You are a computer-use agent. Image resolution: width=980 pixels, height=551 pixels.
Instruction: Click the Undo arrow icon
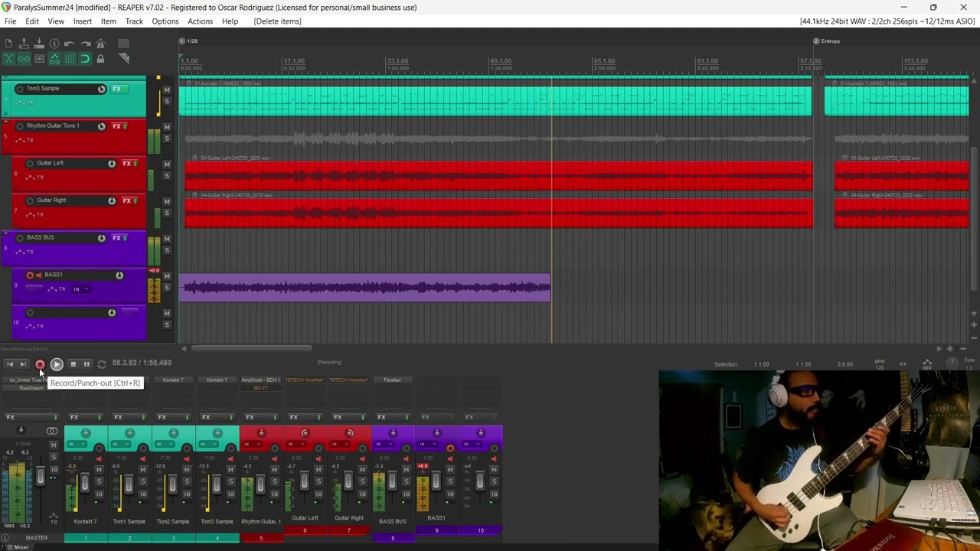coord(70,44)
